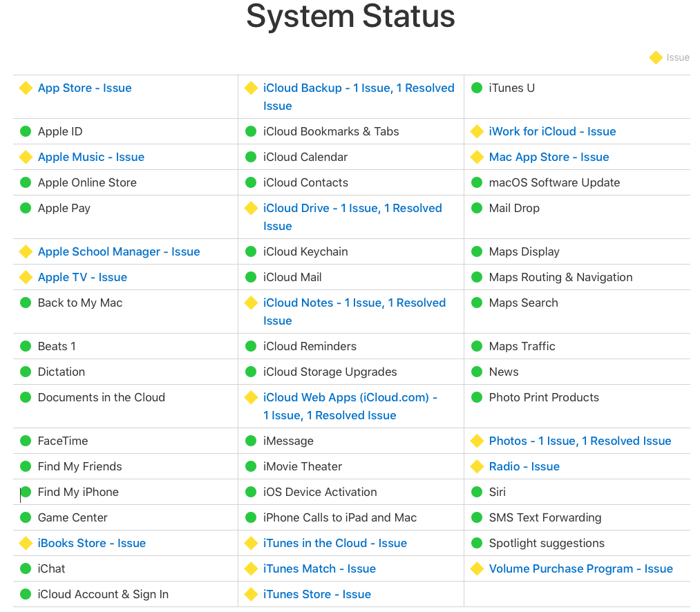Click yellow diamond beside iTunes in the Cloud

point(252,543)
